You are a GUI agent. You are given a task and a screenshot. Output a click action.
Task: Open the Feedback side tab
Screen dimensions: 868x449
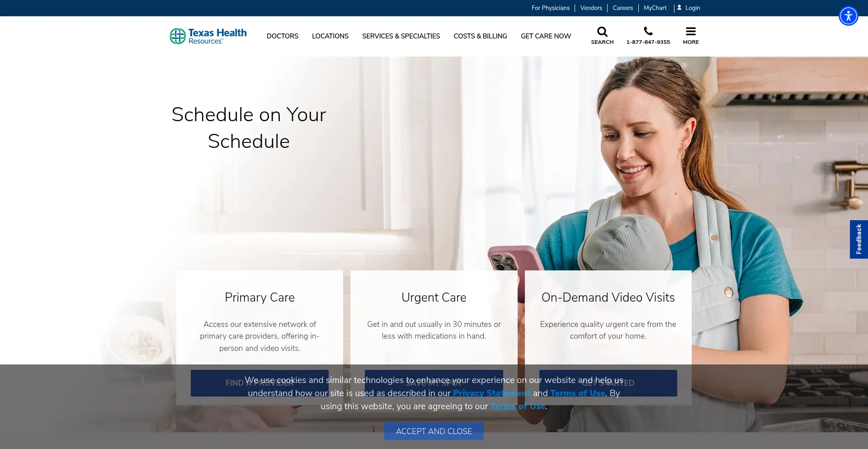coord(859,239)
